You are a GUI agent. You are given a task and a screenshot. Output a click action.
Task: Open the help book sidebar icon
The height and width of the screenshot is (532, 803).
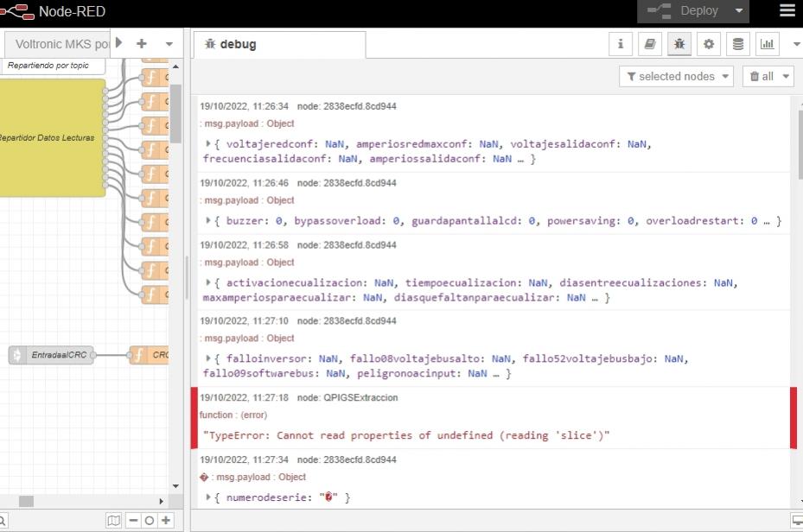[x=650, y=44]
